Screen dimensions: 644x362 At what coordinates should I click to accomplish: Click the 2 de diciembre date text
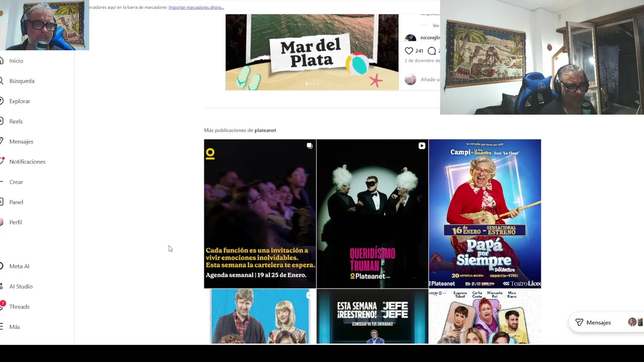coord(423,60)
